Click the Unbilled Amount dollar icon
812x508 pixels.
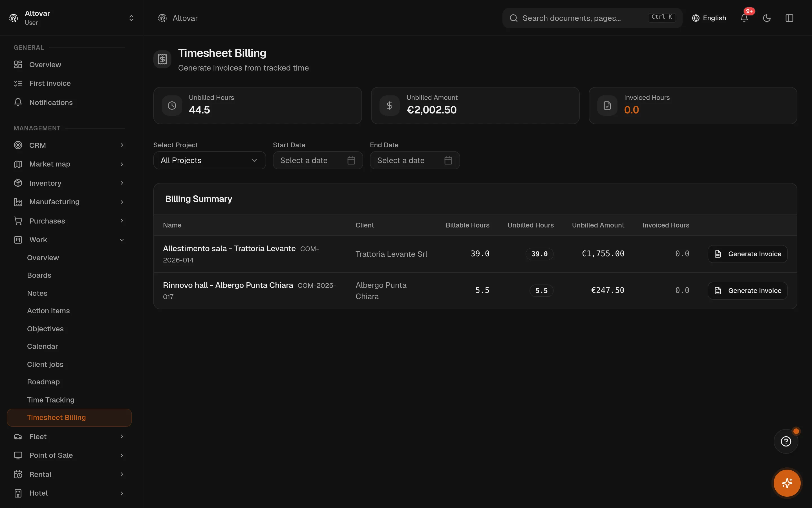tap(390, 106)
